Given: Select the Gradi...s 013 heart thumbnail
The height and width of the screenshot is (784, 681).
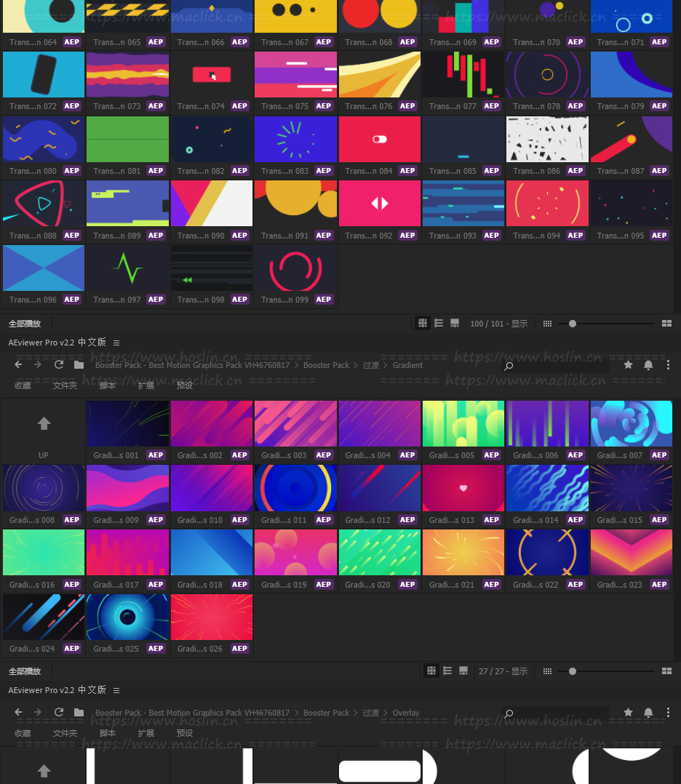Looking at the screenshot, I should [x=463, y=488].
